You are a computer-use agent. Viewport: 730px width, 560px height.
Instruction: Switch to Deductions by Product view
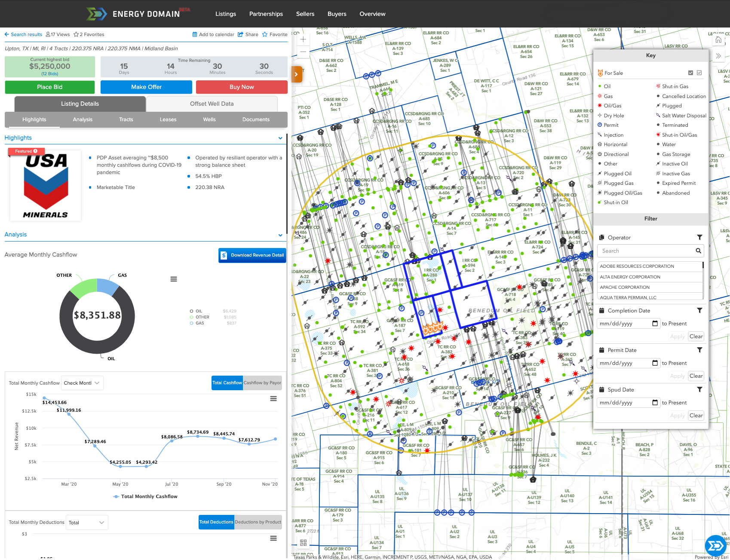(258, 522)
